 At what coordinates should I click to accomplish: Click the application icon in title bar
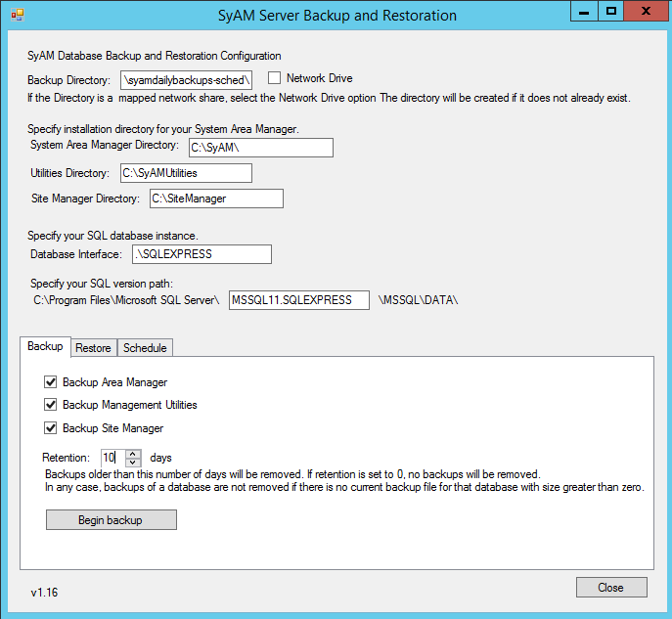17,16
